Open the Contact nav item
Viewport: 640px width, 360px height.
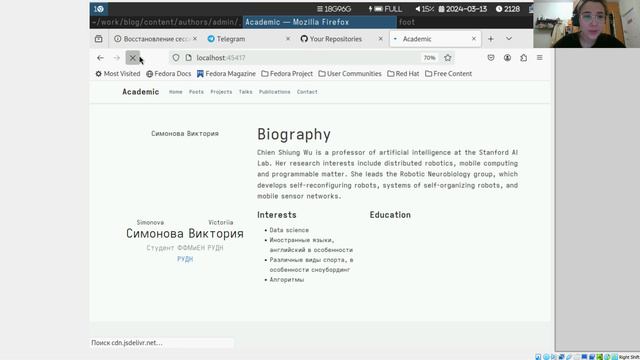click(307, 92)
